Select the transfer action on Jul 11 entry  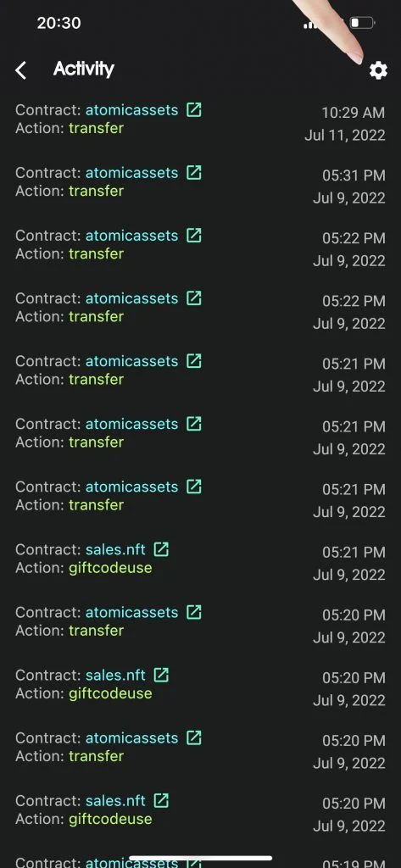tap(97, 128)
